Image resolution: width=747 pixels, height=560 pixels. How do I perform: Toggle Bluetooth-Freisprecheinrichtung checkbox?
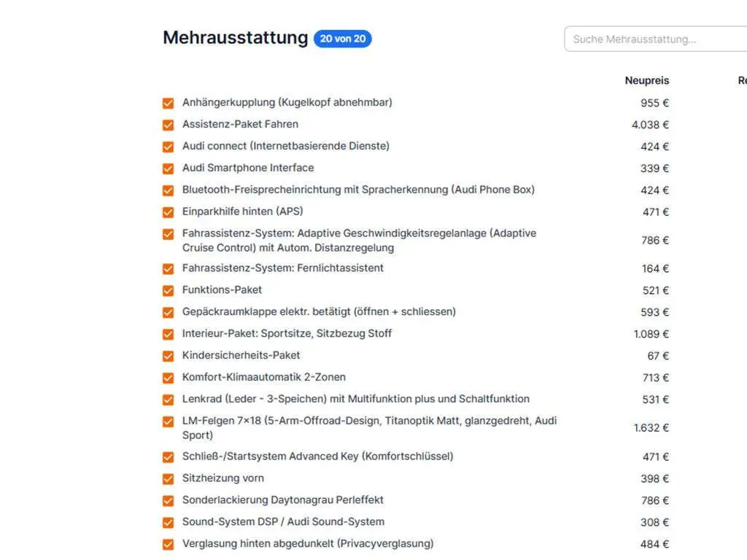point(169,191)
